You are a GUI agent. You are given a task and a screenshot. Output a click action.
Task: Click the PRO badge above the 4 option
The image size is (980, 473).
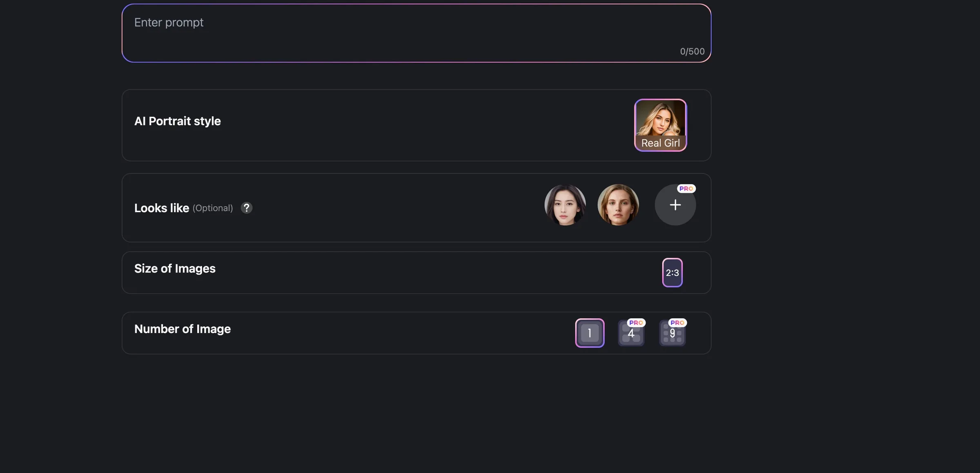click(636, 322)
